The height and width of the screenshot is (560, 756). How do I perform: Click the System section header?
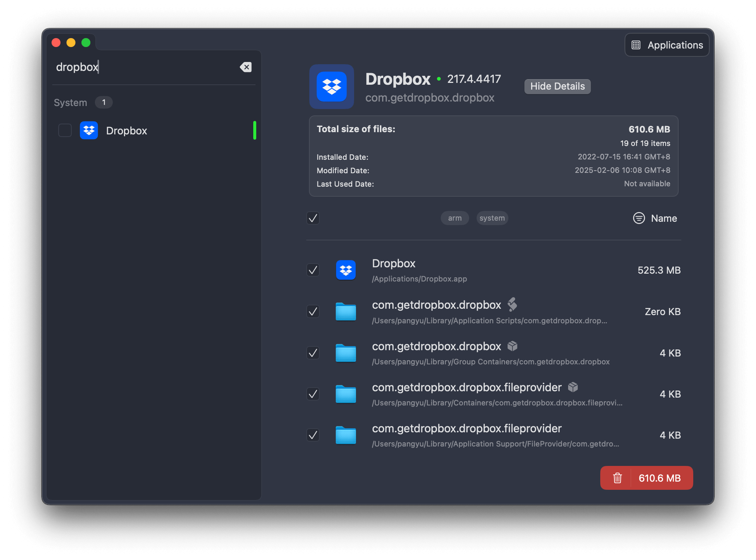70,103
